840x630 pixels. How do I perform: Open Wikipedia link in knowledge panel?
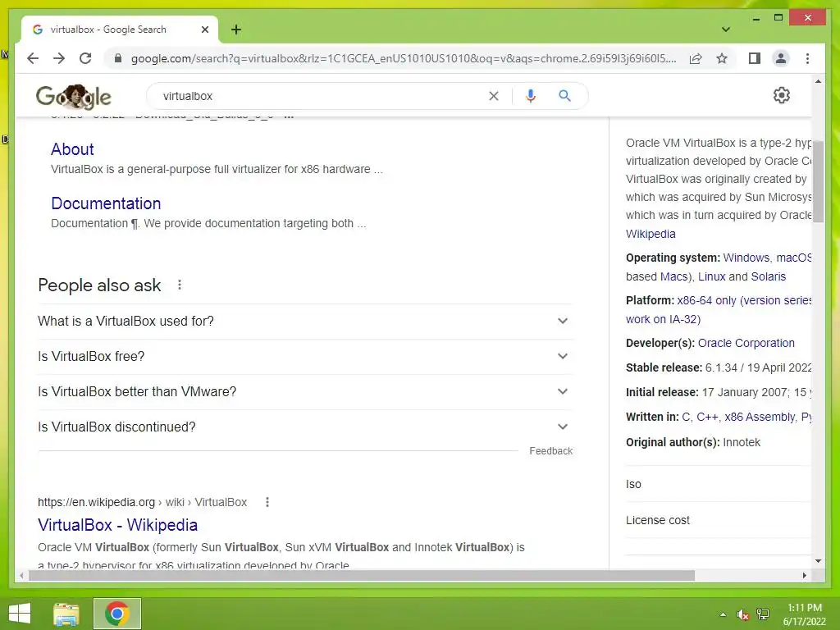click(x=651, y=234)
